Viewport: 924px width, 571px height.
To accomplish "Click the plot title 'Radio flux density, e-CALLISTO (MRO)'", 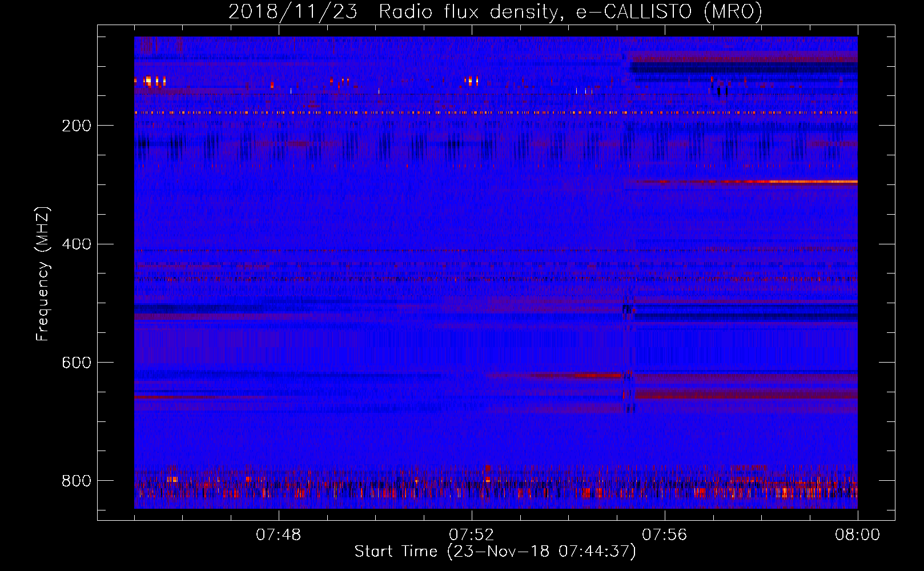I will 570,12.
